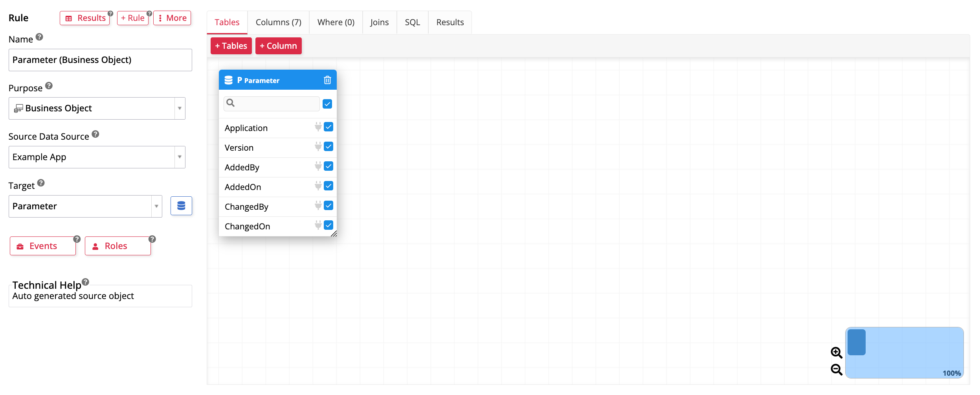This screenshot has width=980, height=395.
Task: Click the plug icon beside Application column
Action: (318, 127)
